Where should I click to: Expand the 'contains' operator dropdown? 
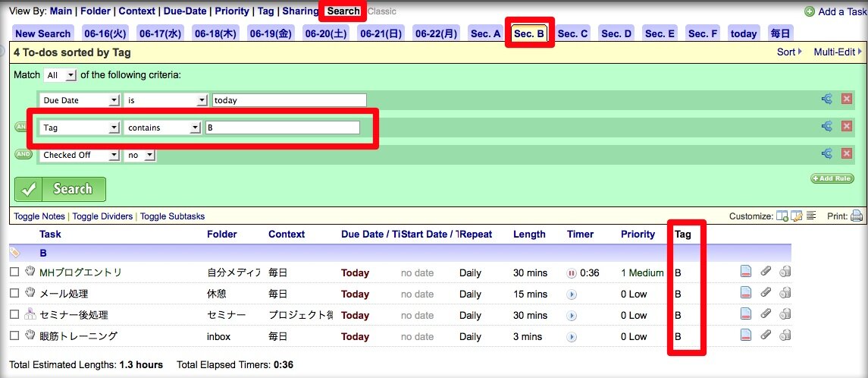pos(162,128)
